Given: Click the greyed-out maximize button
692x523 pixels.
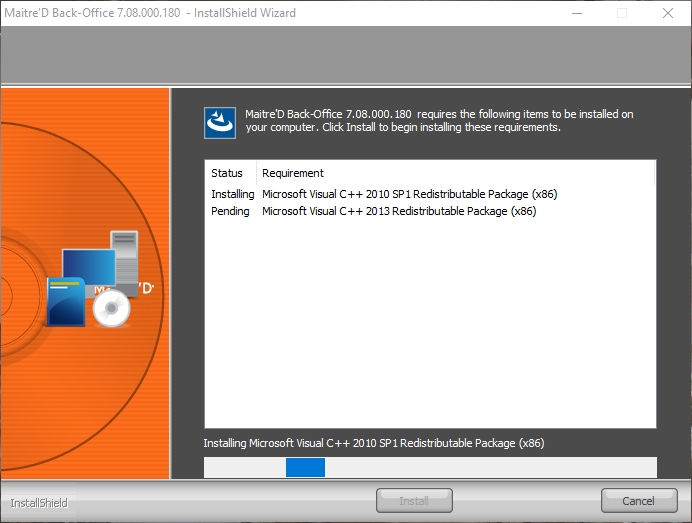Looking at the screenshot, I should tap(622, 13).
